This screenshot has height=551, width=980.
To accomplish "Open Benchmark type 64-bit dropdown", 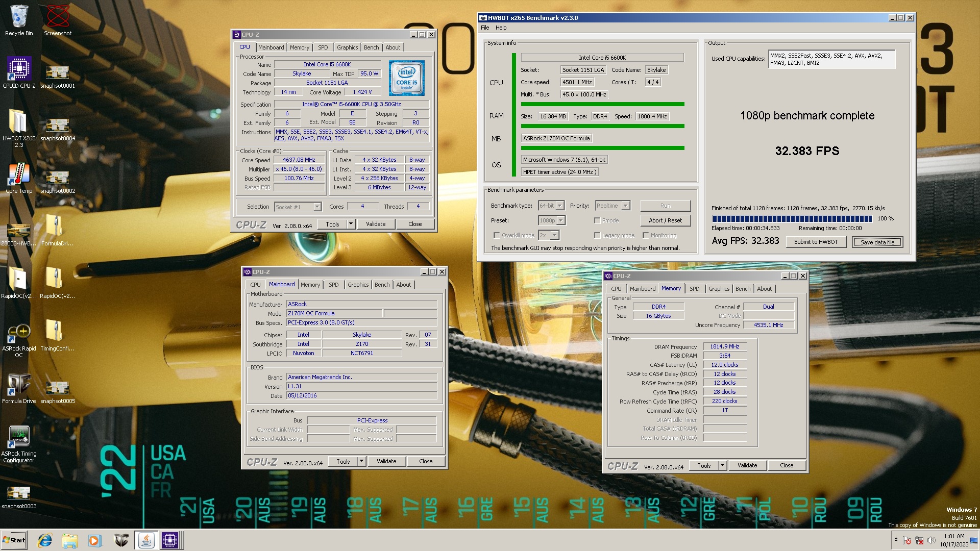I will [551, 206].
